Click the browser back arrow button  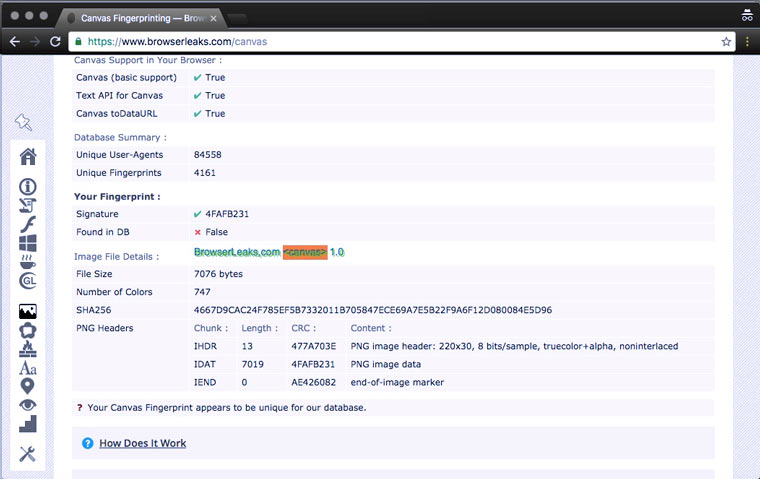(14, 42)
